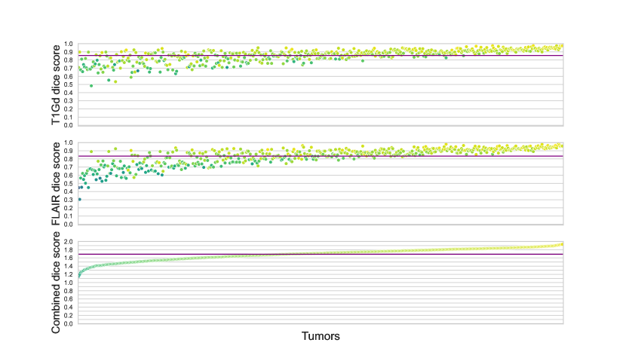Click the FLAIR dice score axis label
The height and width of the screenshot is (364, 626).
point(57,183)
